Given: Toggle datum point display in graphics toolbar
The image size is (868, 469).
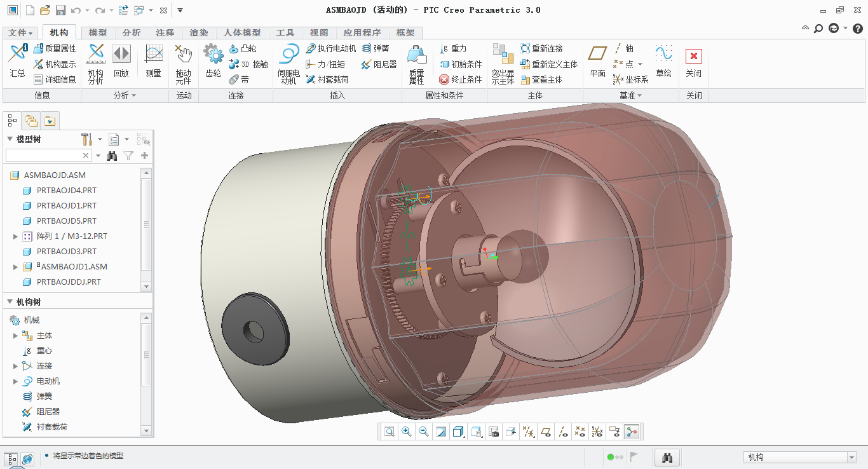Looking at the screenshot, I should (x=579, y=432).
